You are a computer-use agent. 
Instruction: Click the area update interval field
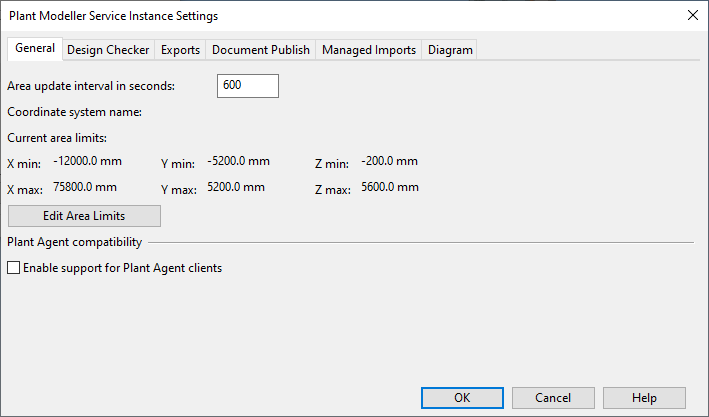click(x=247, y=86)
